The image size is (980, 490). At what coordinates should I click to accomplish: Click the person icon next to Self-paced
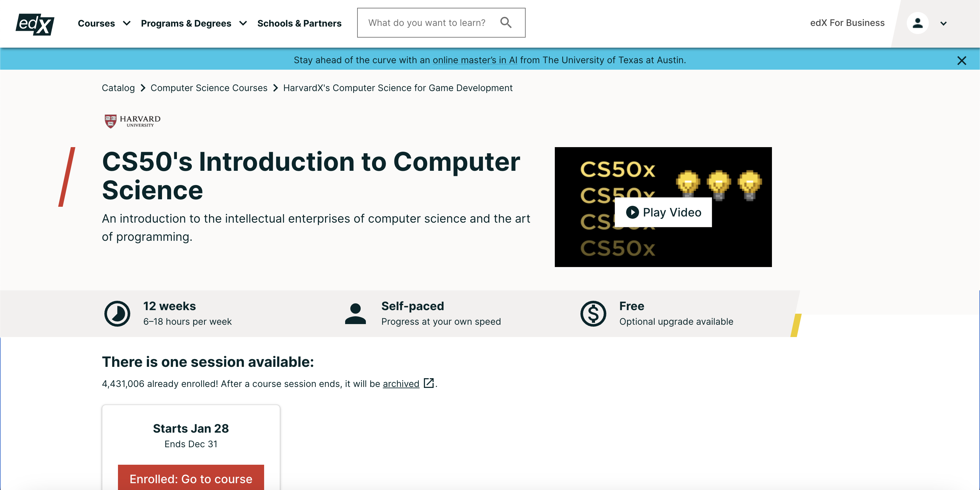point(355,313)
